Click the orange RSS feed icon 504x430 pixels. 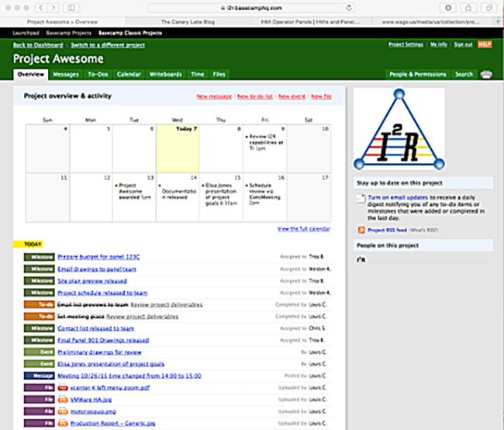(361, 230)
